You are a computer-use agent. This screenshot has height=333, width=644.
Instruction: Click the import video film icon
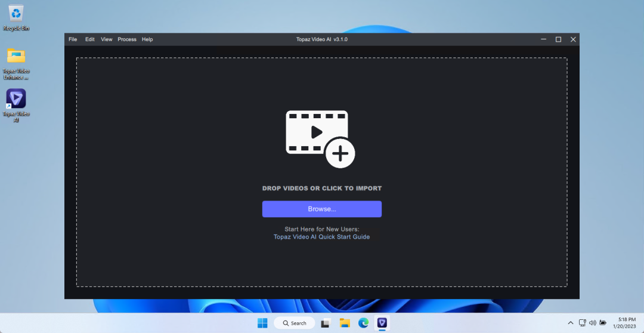tap(320, 139)
